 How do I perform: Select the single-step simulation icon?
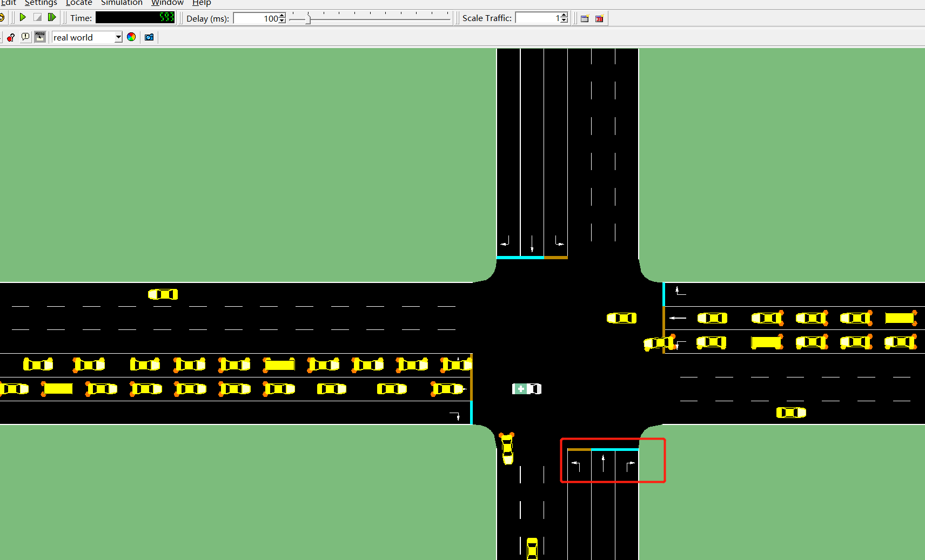click(52, 17)
